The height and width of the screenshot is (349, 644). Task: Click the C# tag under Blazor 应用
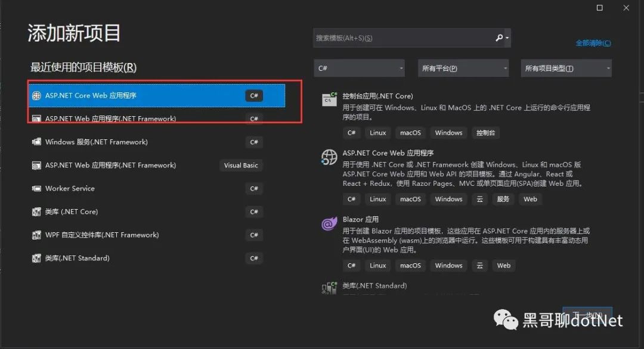point(352,266)
